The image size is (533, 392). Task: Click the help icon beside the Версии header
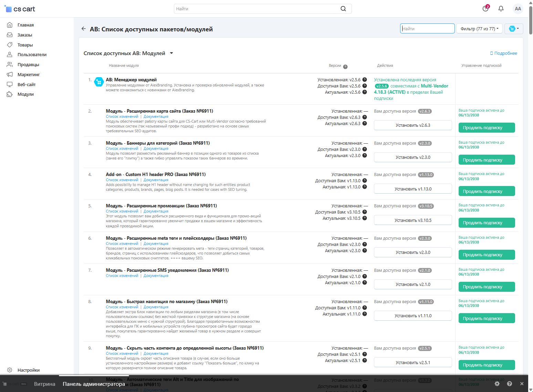coord(345,67)
